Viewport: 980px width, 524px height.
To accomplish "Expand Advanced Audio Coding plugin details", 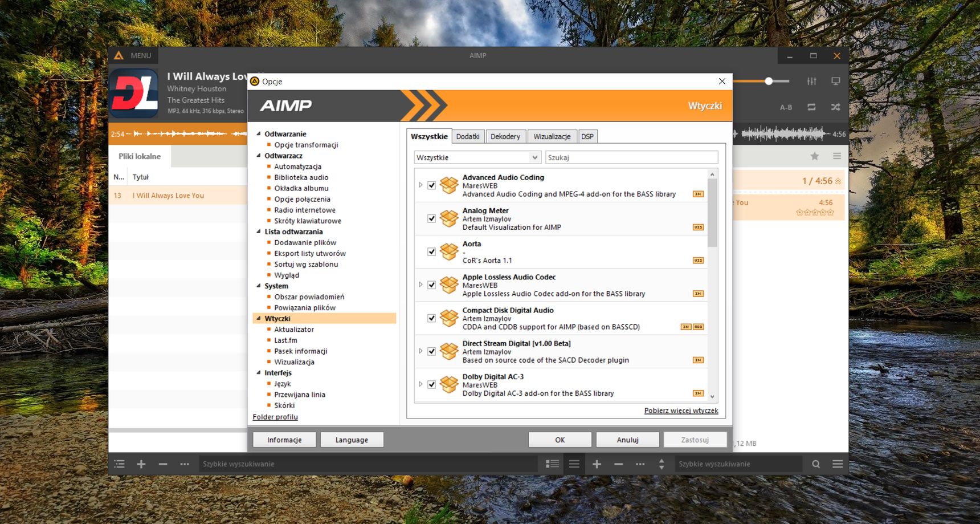I will click(420, 185).
